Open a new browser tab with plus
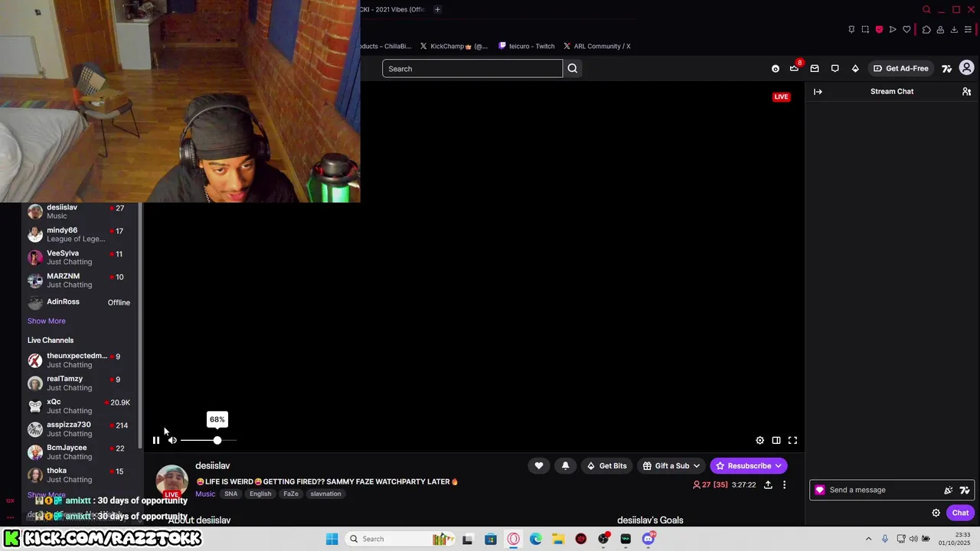980x551 pixels. tap(437, 9)
